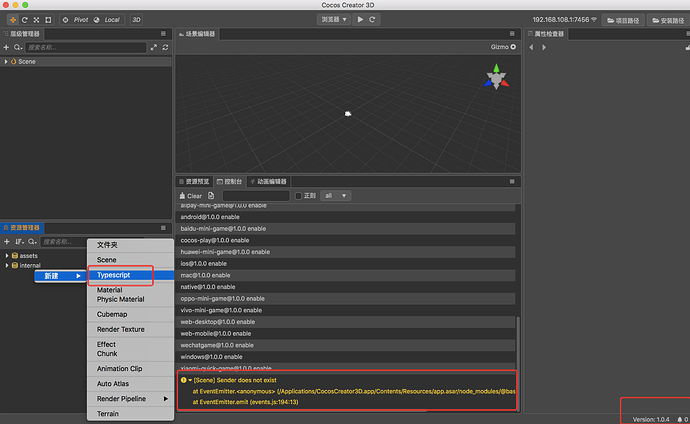Choose Terrain from the create menu
The width and height of the screenshot is (690, 424).
click(130, 413)
